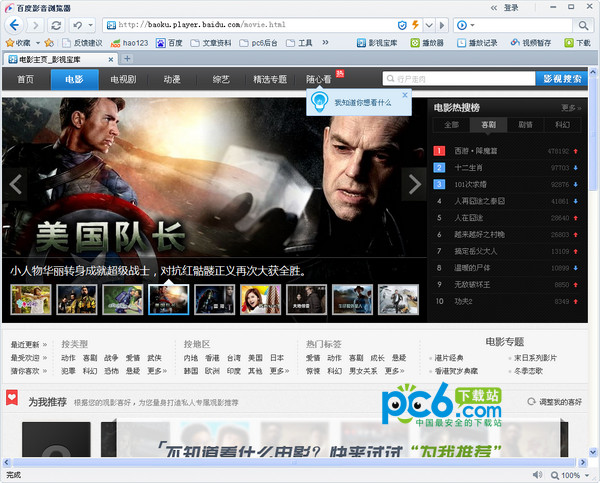Click the browser back arrow button
Image resolution: width=600 pixels, height=483 pixels.
pyautogui.click(x=15, y=25)
